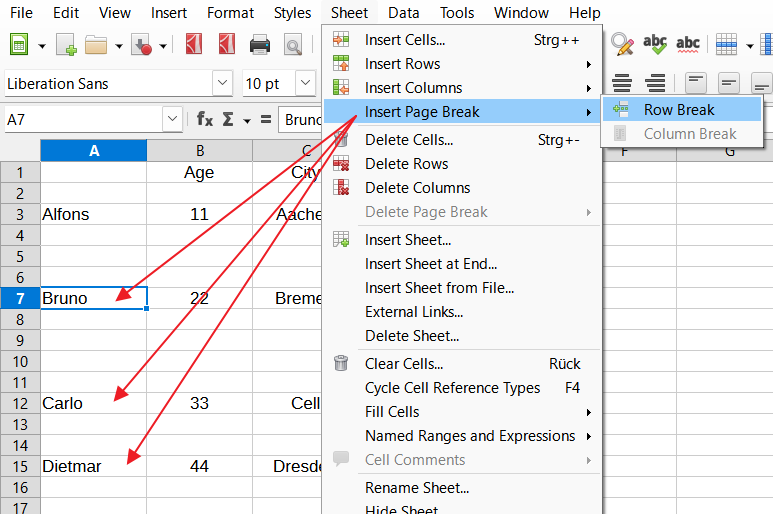This screenshot has width=773, height=514.
Task: Open Find & Replace using the magnifier-pencil icon
Action: point(622,44)
